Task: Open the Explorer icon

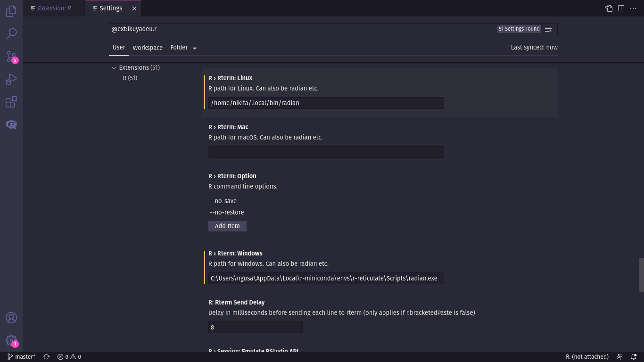Action: point(11,11)
